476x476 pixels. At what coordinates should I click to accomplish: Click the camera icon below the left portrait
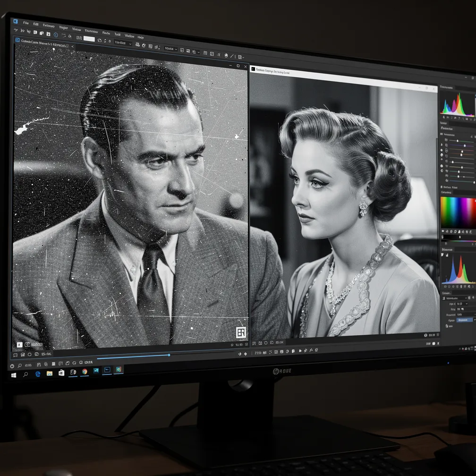point(27,344)
